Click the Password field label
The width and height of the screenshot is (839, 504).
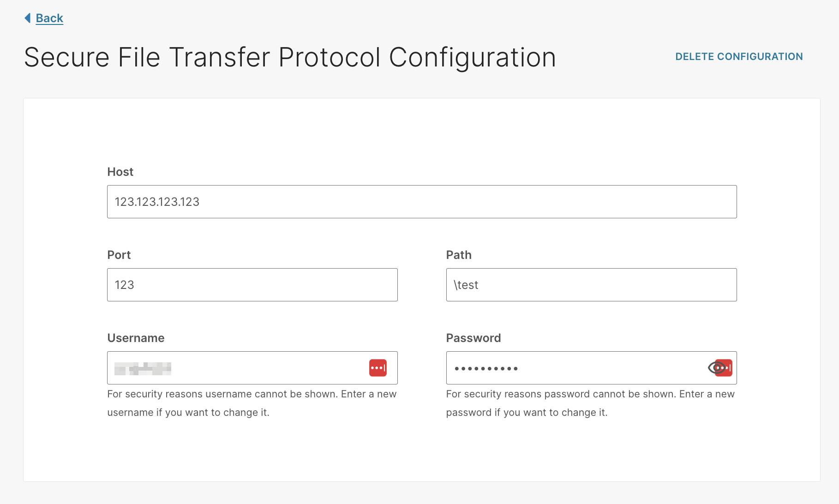tap(473, 338)
